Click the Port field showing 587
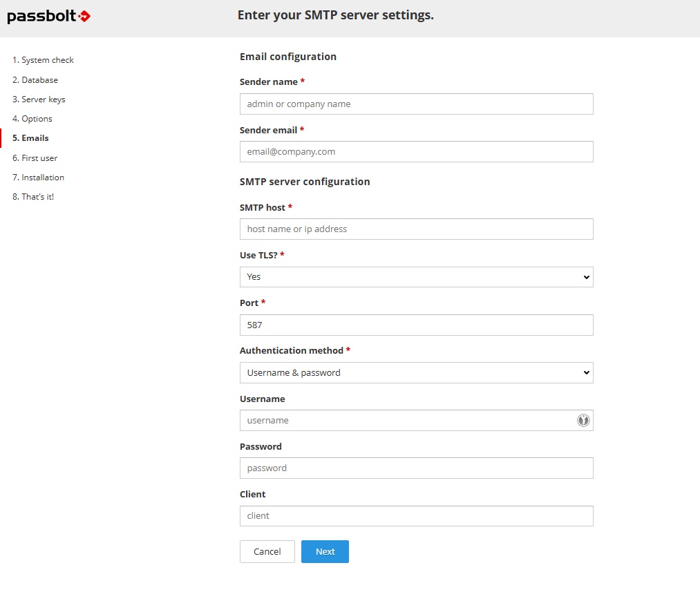The width and height of the screenshot is (700, 610). [x=416, y=325]
